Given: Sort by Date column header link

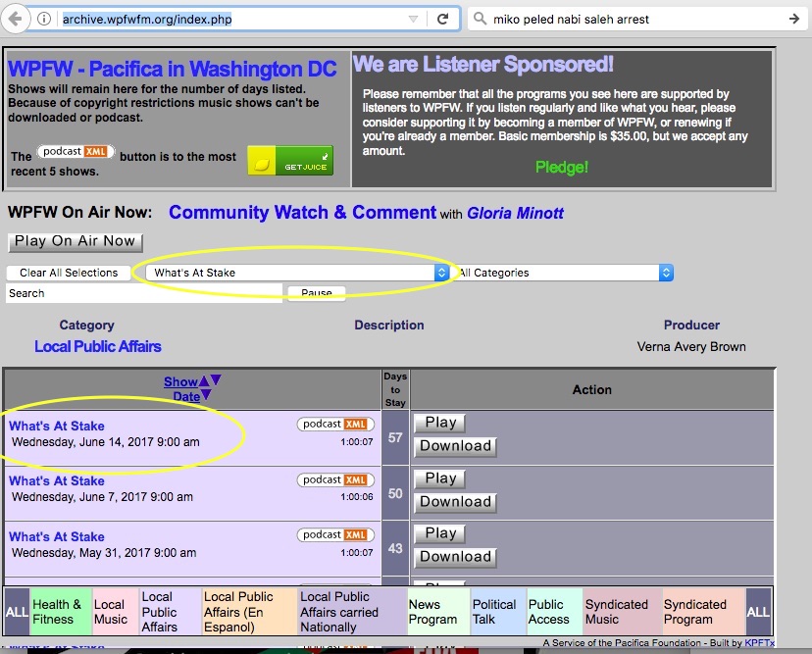Looking at the screenshot, I should (x=186, y=397).
